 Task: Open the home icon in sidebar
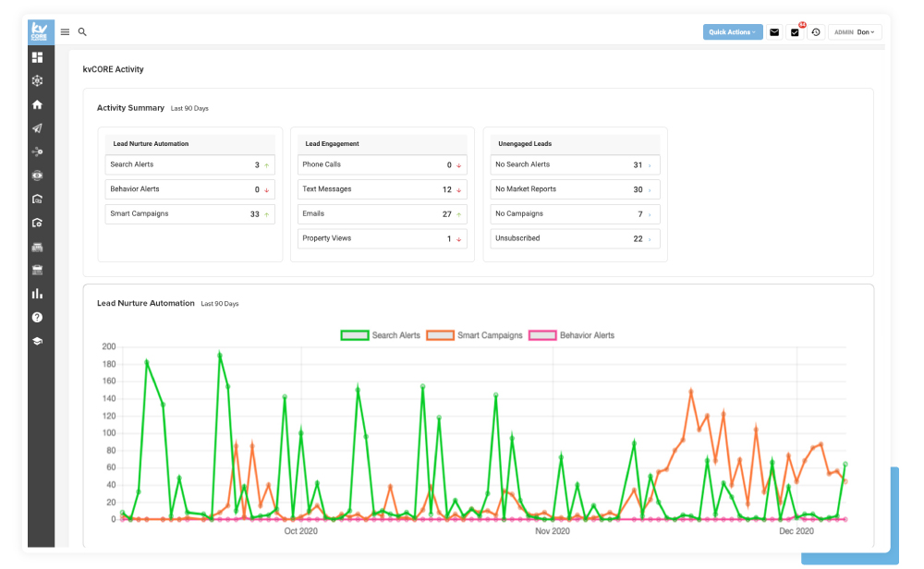coord(37,104)
